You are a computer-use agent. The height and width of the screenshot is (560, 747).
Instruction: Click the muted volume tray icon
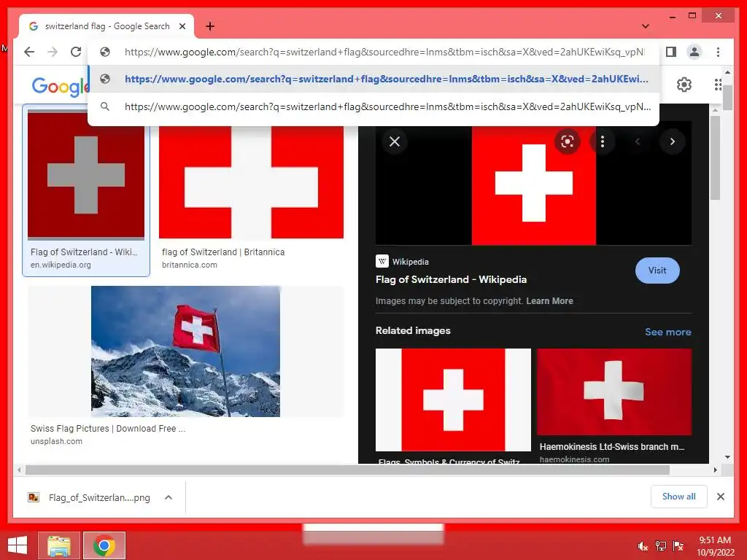(x=643, y=546)
